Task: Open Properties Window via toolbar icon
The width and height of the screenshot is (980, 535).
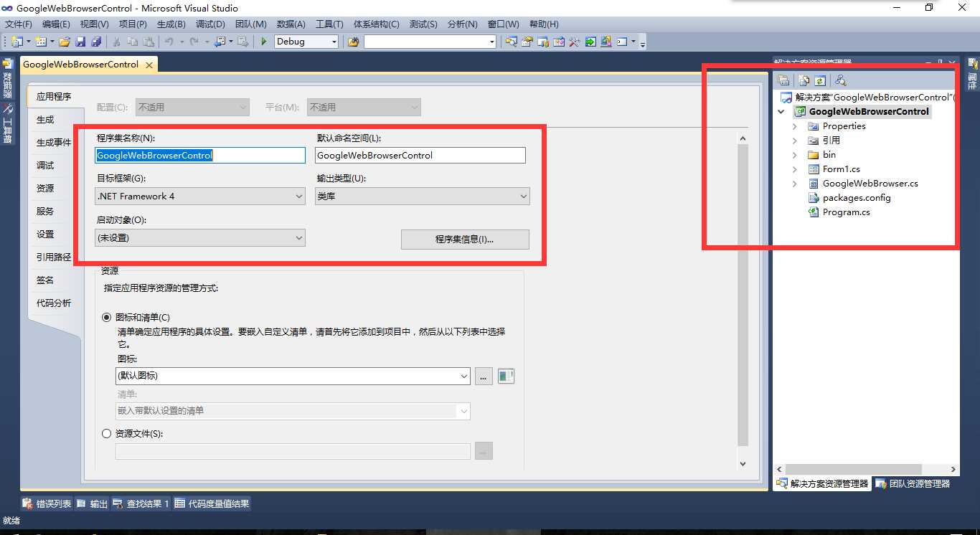Action: coord(527,42)
